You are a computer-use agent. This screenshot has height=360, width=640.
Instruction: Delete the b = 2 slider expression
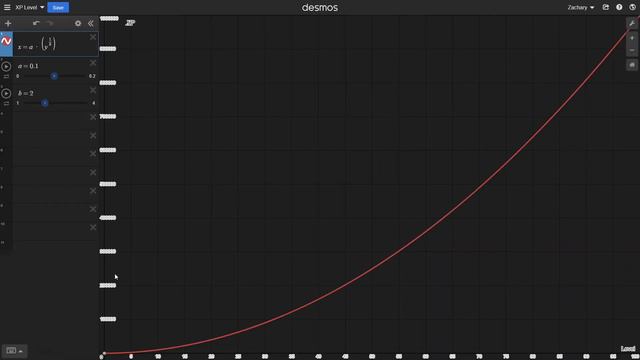(93, 90)
